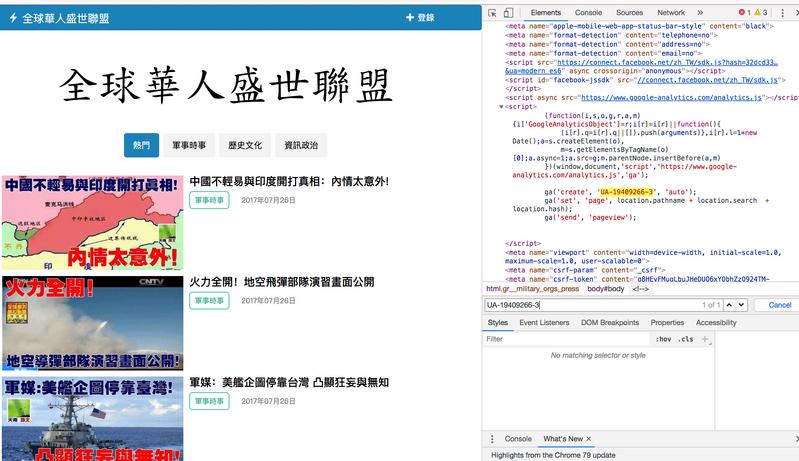Open the Event Listeners tab
This screenshot has height=461, width=799.
coord(544,323)
